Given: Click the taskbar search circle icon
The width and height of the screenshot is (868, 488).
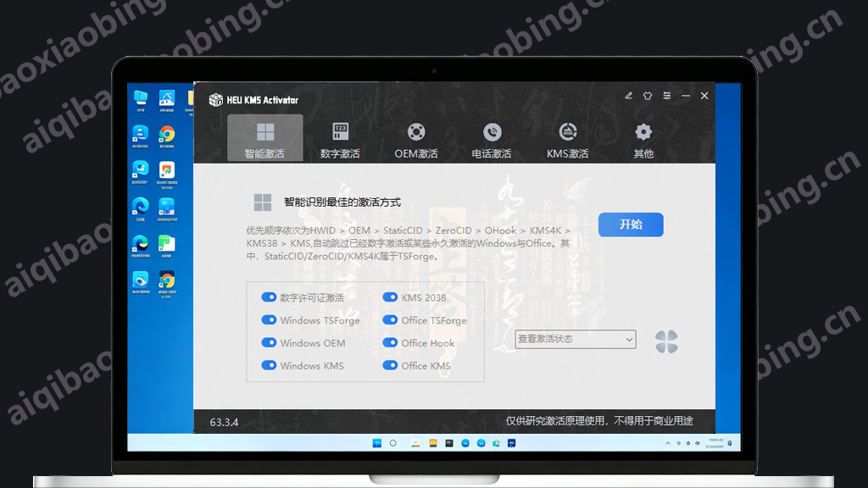Looking at the screenshot, I should click(x=393, y=443).
